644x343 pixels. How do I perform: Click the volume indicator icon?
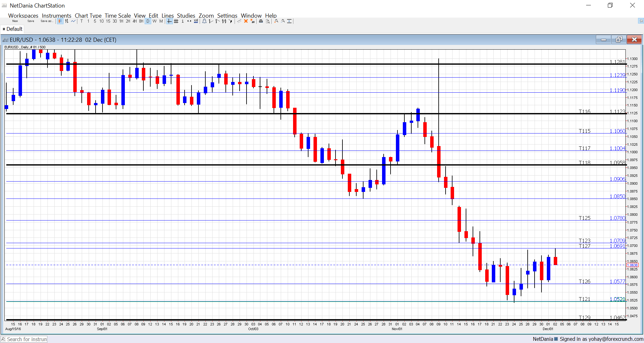tap(196, 21)
